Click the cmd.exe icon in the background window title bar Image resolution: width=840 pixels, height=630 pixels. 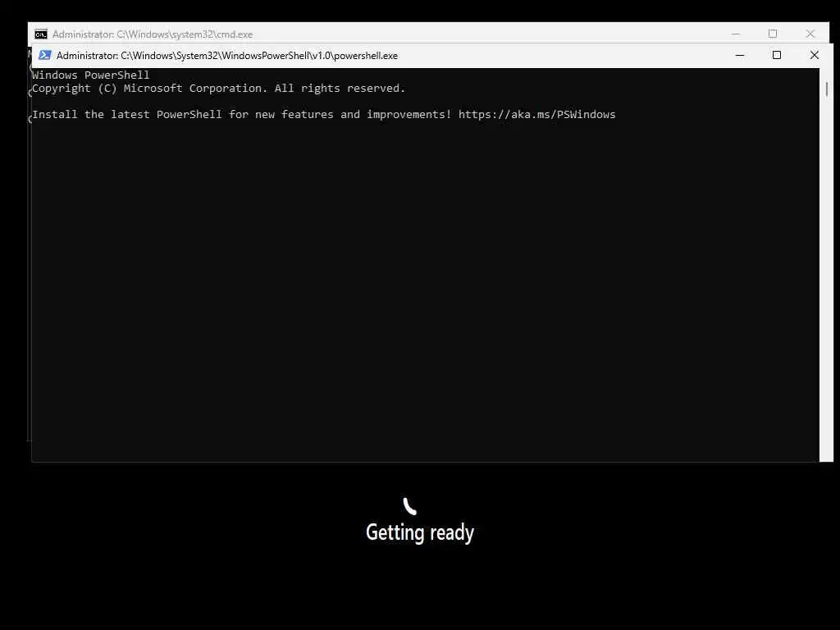[x=41, y=34]
